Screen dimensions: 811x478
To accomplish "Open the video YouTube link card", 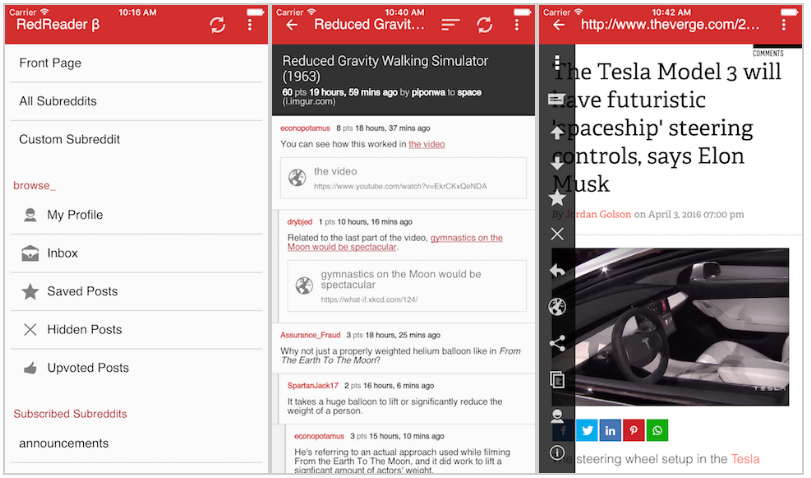I will [x=403, y=178].
